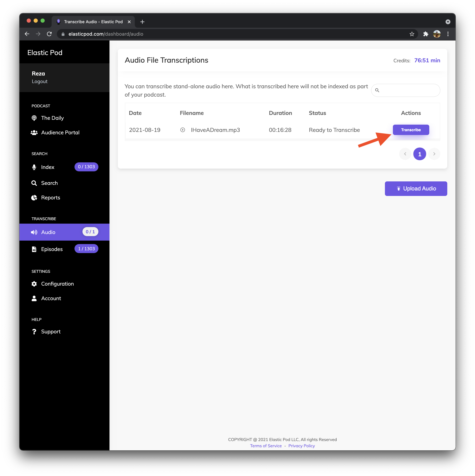Click the Elastic Pod logo text

tap(45, 52)
